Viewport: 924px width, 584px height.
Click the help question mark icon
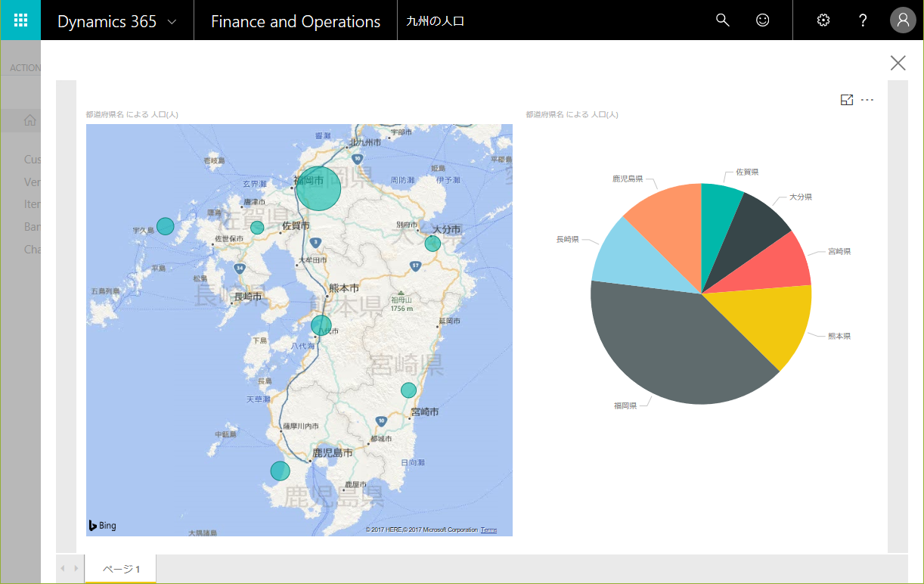[x=863, y=20]
